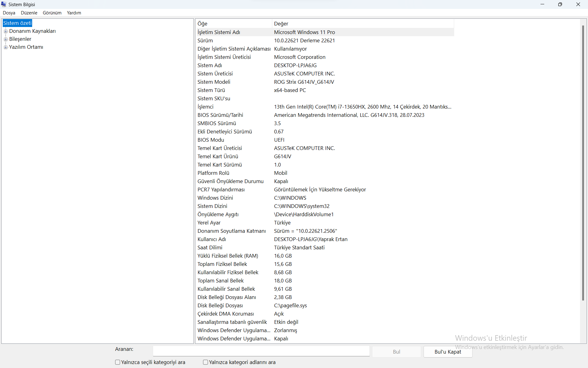Select Diğer İşletim Sistemi Açıklaması row

tap(325, 49)
